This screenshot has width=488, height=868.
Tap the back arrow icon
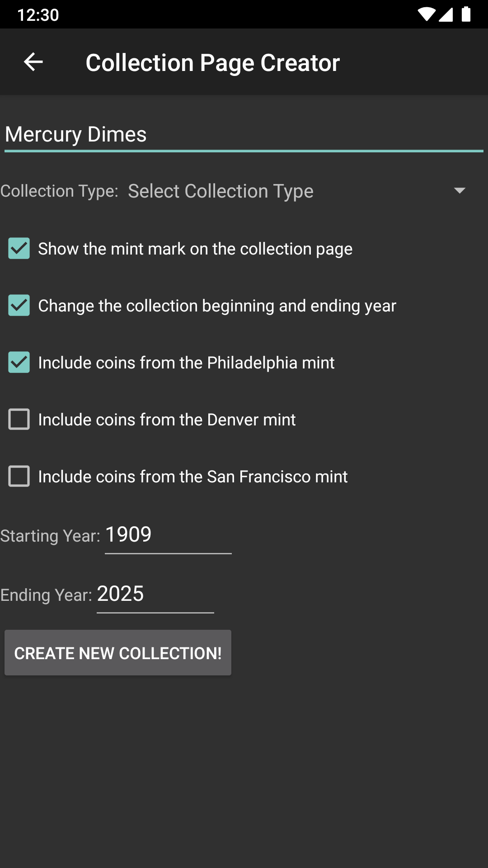(33, 62)
